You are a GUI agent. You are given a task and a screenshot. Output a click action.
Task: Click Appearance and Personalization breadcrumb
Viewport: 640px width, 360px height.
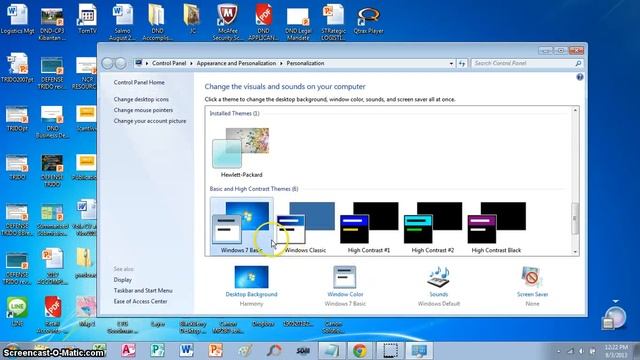[x=236, y=63]
